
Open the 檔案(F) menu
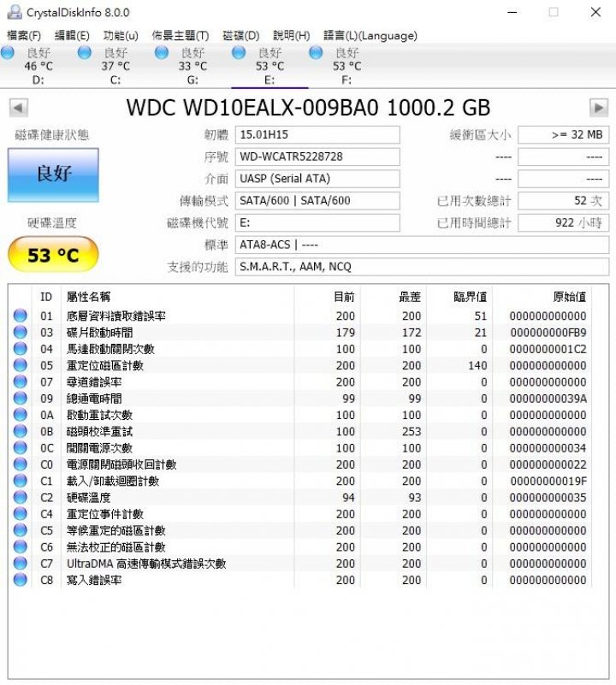point(24,35)
